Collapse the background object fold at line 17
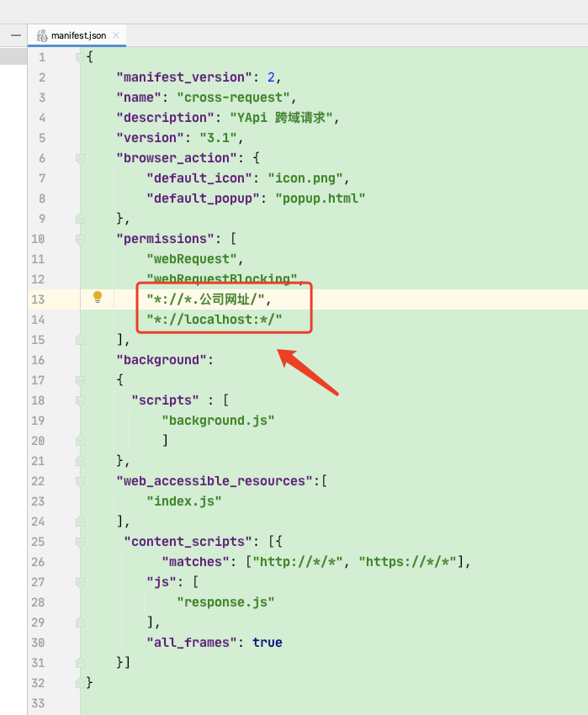The width and height of the screenshot is (588, 715). tap(80, 380)
